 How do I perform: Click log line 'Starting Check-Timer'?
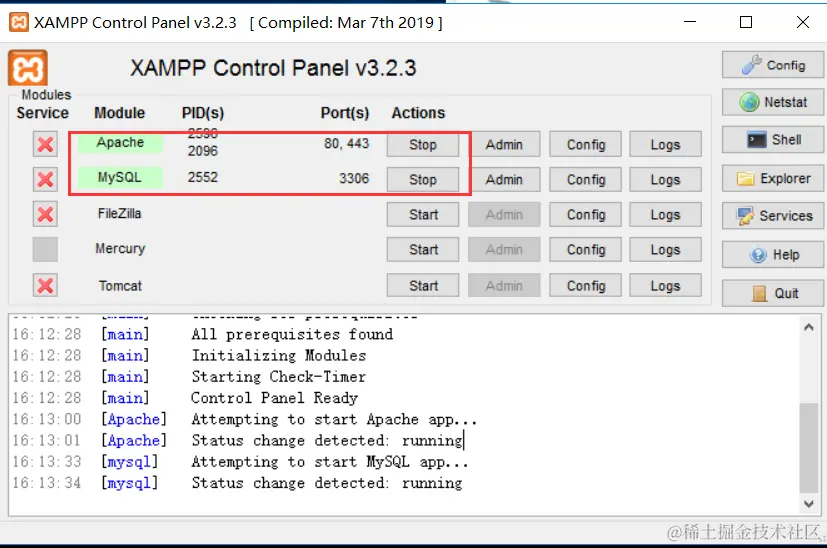pos(278,377)
